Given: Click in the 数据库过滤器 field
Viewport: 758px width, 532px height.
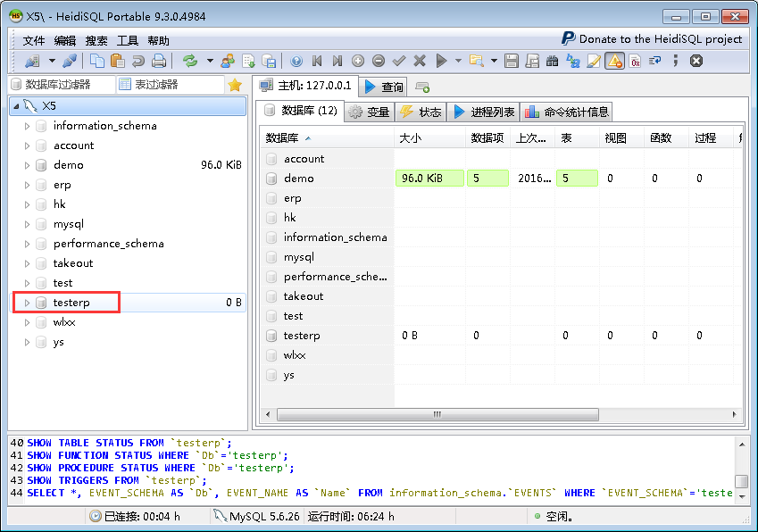Looking at the screenshot, I should pos(62,85).
